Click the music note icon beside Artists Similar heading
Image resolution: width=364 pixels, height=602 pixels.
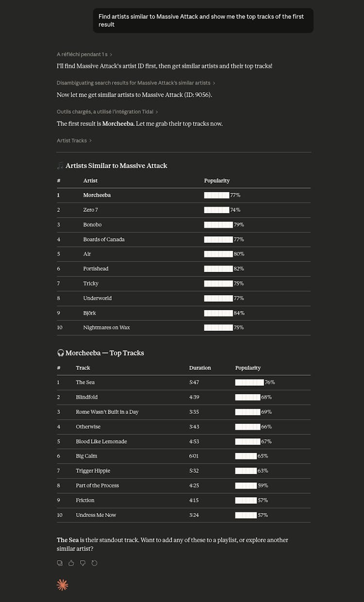(60, 166)
